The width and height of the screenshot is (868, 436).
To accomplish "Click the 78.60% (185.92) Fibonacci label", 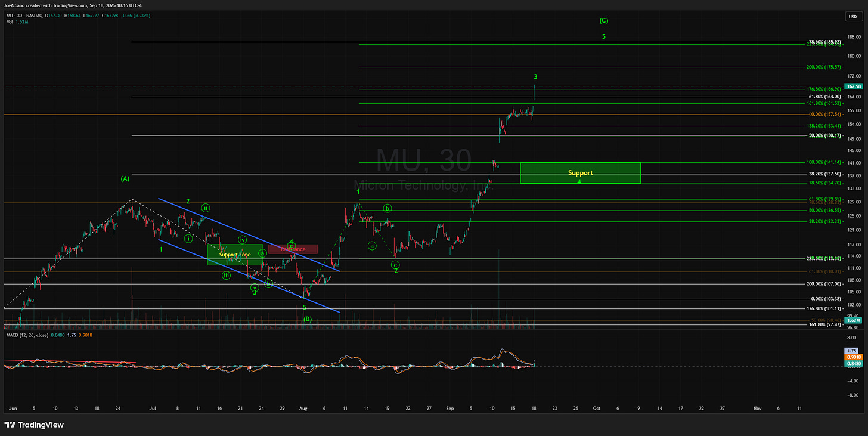I will 824,42.
